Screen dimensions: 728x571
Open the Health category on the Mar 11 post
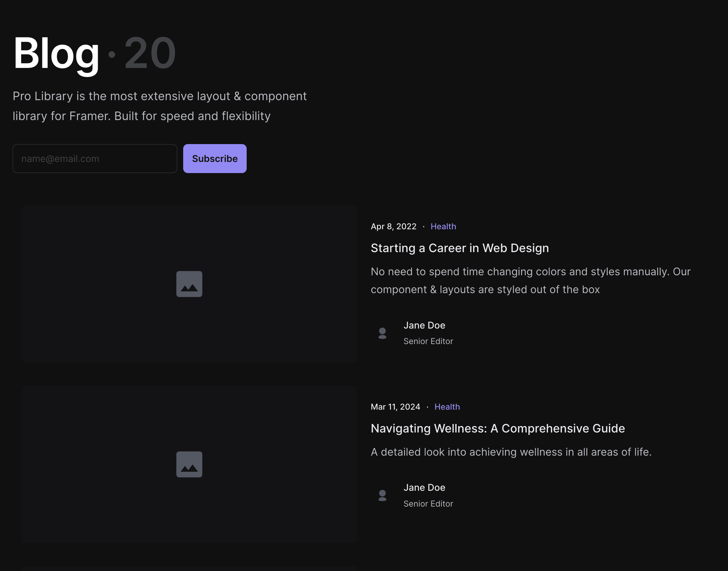[447, 406]
